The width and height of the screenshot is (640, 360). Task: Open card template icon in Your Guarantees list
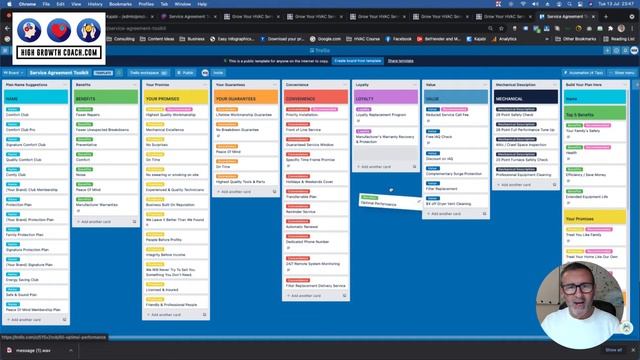(274, 191)
